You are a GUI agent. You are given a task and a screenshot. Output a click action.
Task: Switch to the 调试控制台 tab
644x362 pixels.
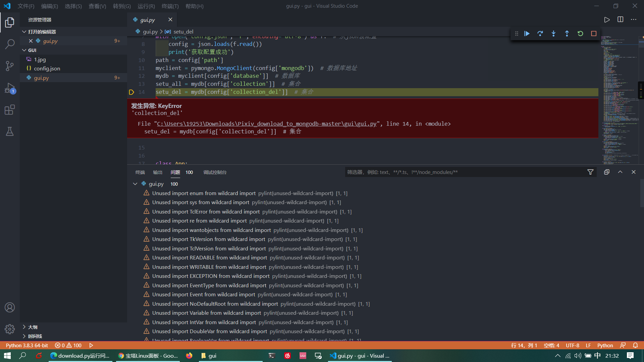point(215,172)
